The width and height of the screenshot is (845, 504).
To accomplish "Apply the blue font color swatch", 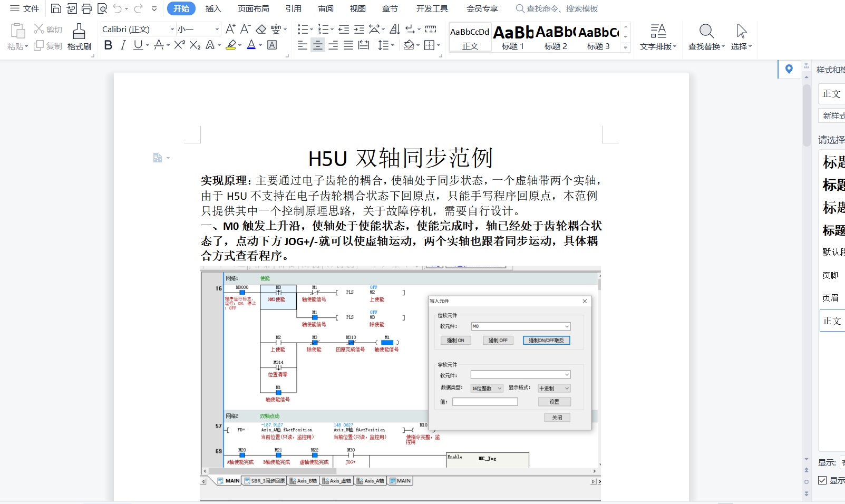I will (251, 45).
